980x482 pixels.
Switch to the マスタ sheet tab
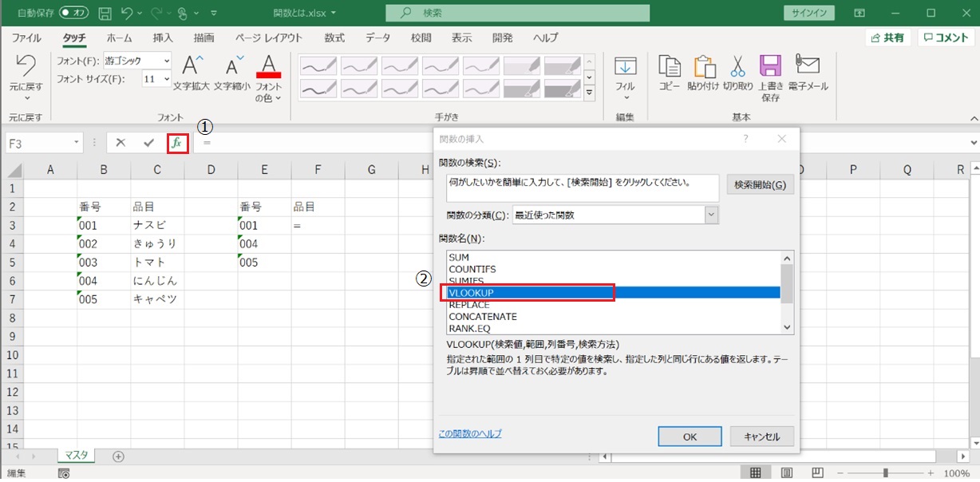pos(77,456)
